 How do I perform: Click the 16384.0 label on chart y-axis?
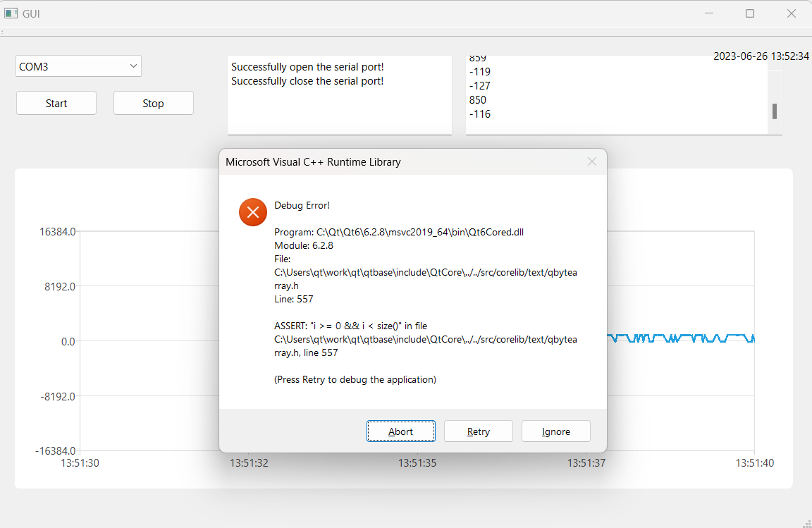[x=56, y=231]
